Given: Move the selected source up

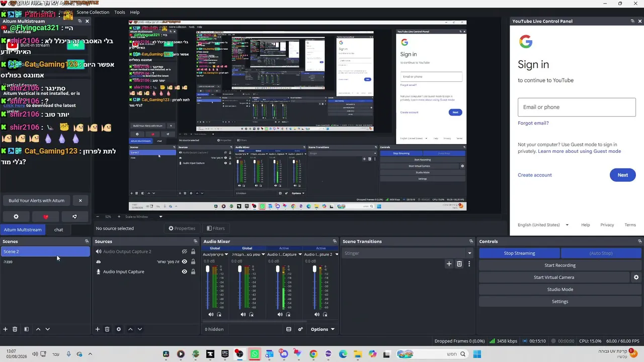Looking at the screenshot, I should pyautogui.click(x=130, y=329).
